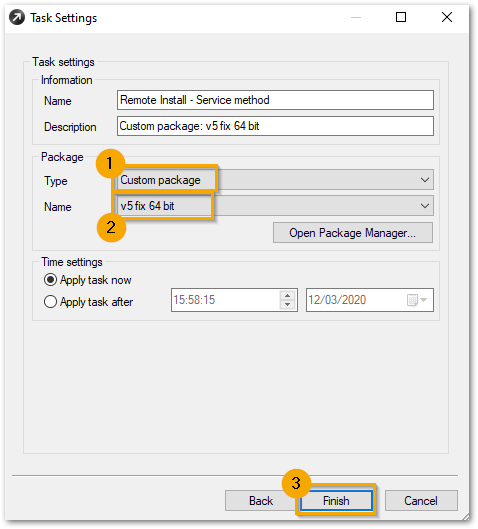The height and width of the screenshot is (529, 478).
Task: Go Back to previous step
Action: tap(261, 501)
